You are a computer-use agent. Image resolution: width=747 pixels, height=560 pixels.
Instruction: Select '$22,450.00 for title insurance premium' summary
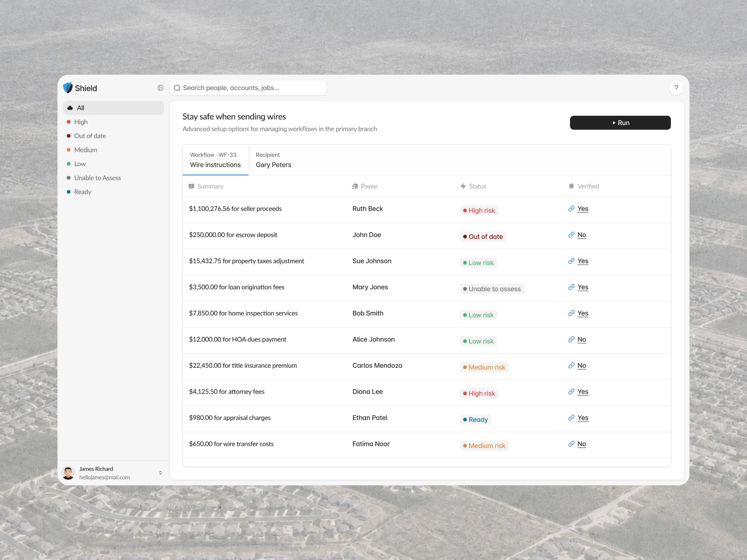243,365
